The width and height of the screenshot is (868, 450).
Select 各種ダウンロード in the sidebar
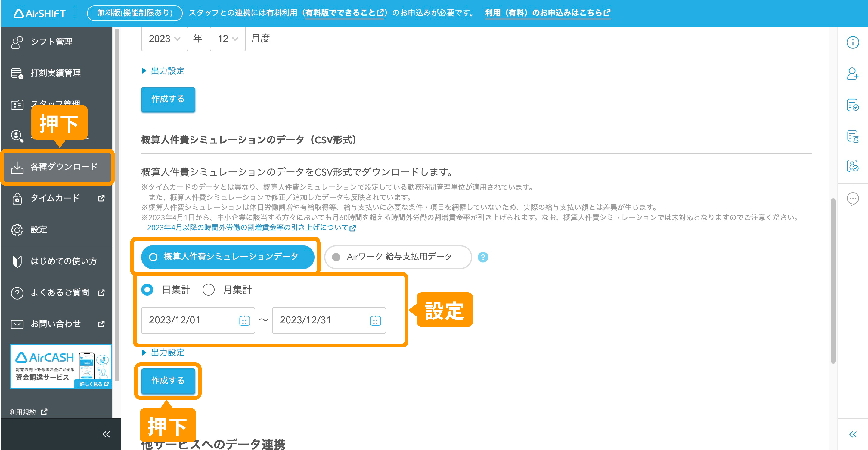tap(57, 167)
